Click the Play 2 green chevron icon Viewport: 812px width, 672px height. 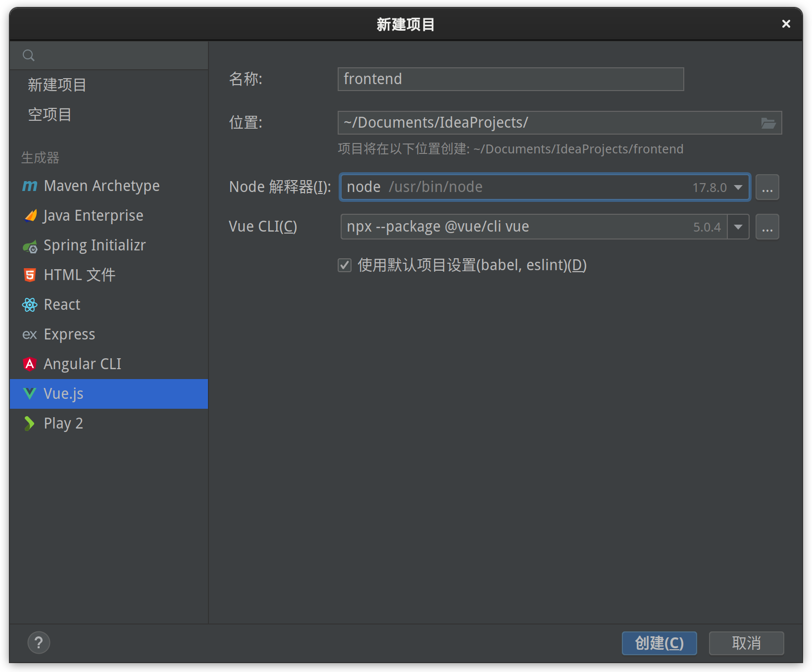pos(29,424)
